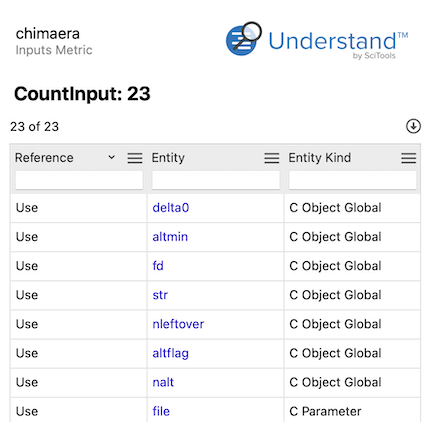Open the delta0 entity link

[x=171, y=208]
